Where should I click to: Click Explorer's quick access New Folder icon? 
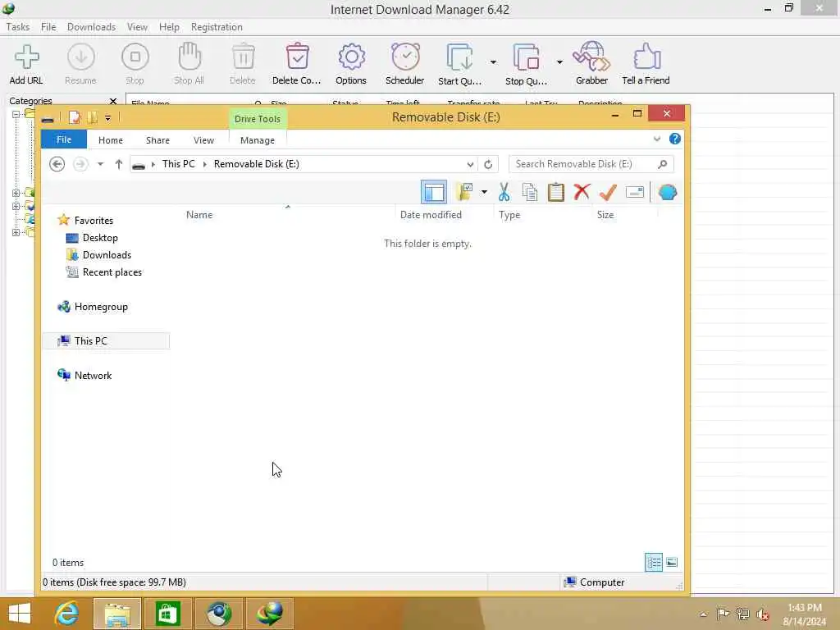[x=92, y=117]
